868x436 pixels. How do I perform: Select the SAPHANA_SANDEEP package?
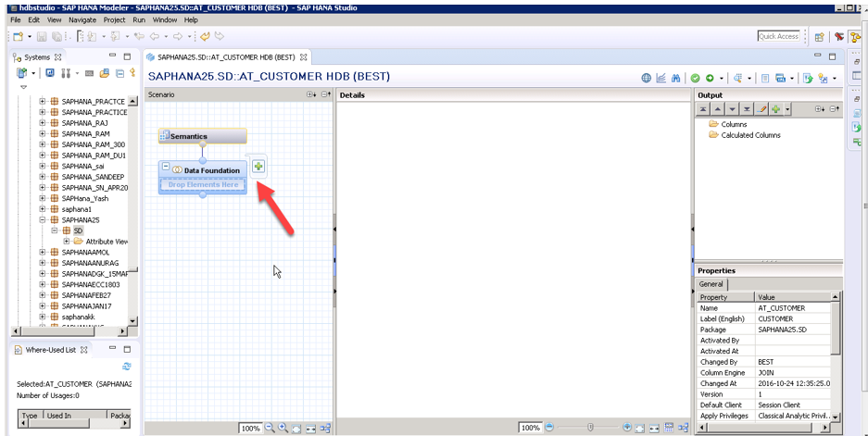click(93, 177)
